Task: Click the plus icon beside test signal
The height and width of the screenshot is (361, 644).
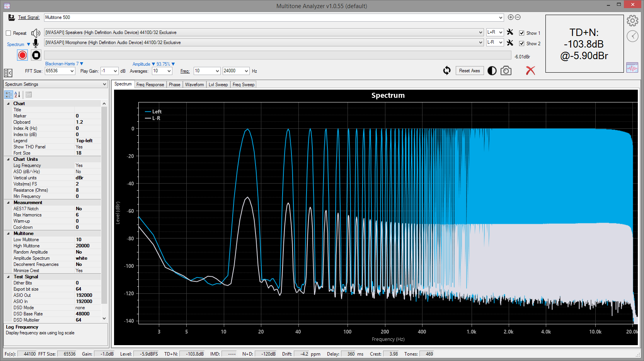Action: 511,17
